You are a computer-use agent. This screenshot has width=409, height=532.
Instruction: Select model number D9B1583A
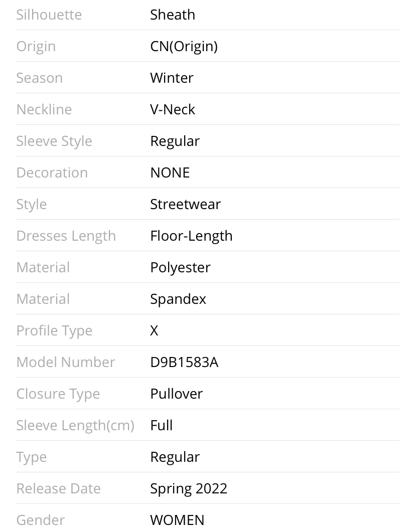(184, 362)
